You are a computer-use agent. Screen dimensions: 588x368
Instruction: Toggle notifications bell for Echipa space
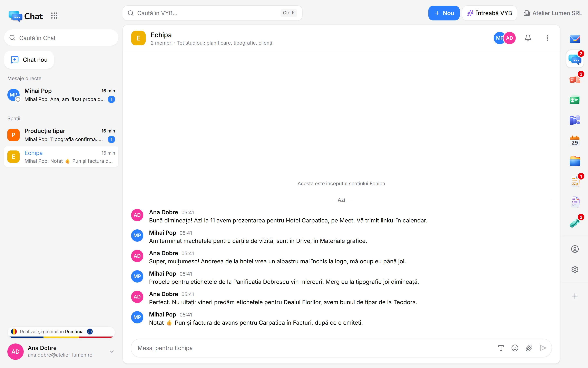point(528,38)
